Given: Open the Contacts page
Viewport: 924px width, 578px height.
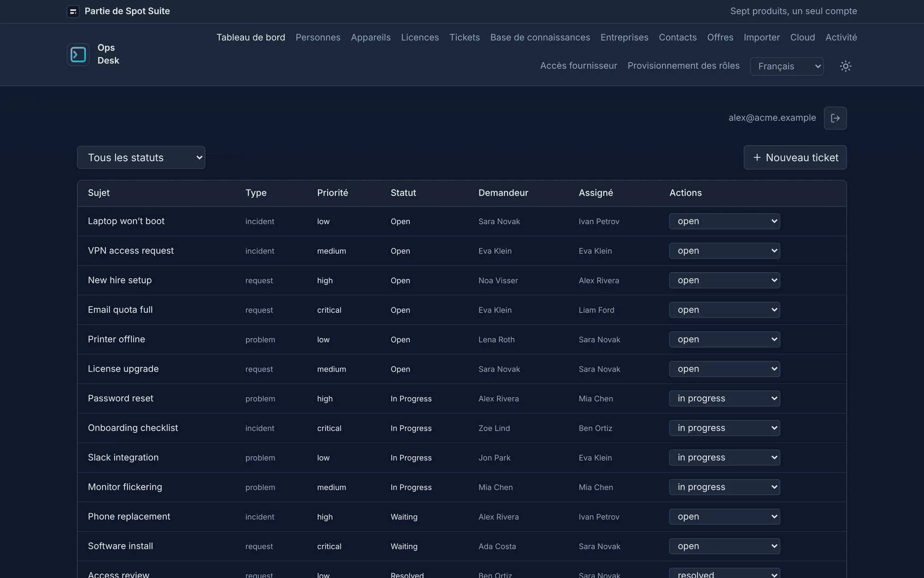Looking at the screenshot, I should pos(677,37).
